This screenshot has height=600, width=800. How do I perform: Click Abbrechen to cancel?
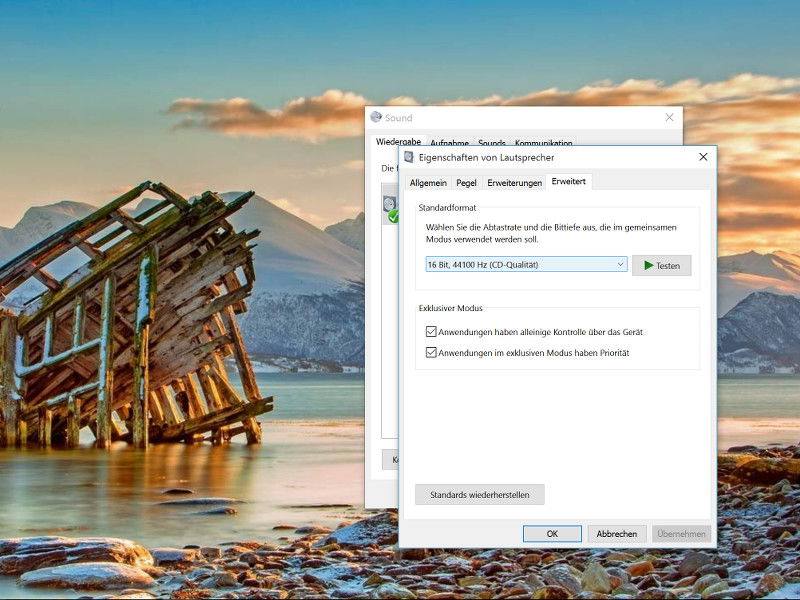[x=617, y=534]
